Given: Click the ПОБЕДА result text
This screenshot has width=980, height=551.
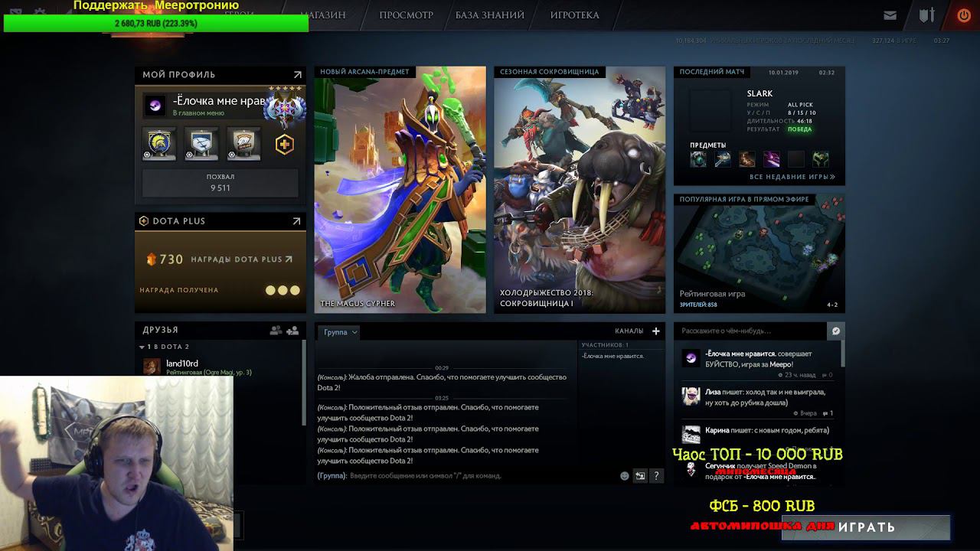Looking at the screenshot, I should coord(799,129).
